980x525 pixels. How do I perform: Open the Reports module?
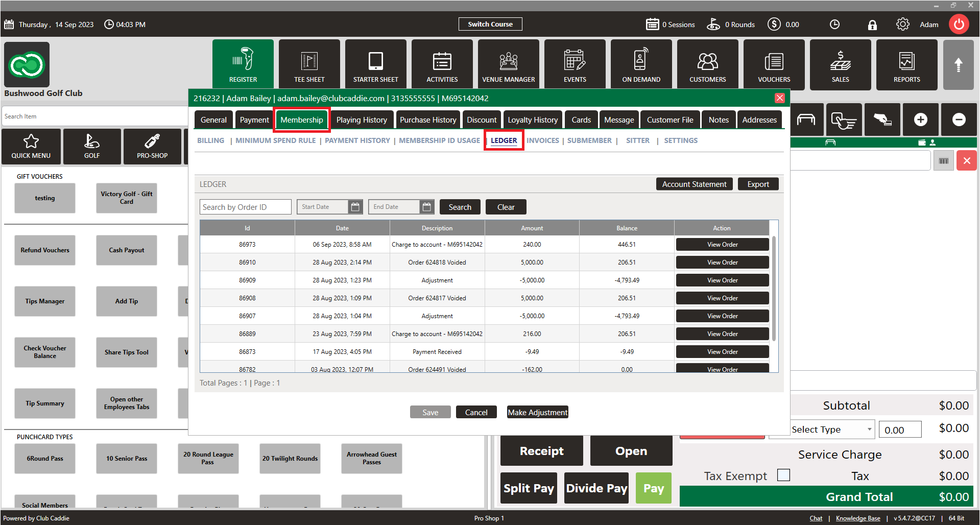coord(906,65)
